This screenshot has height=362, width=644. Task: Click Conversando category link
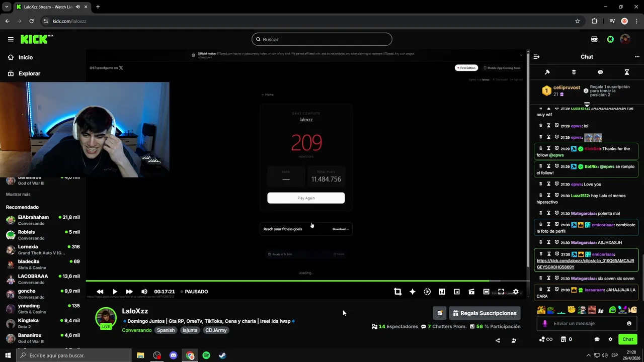coord(136,330)
